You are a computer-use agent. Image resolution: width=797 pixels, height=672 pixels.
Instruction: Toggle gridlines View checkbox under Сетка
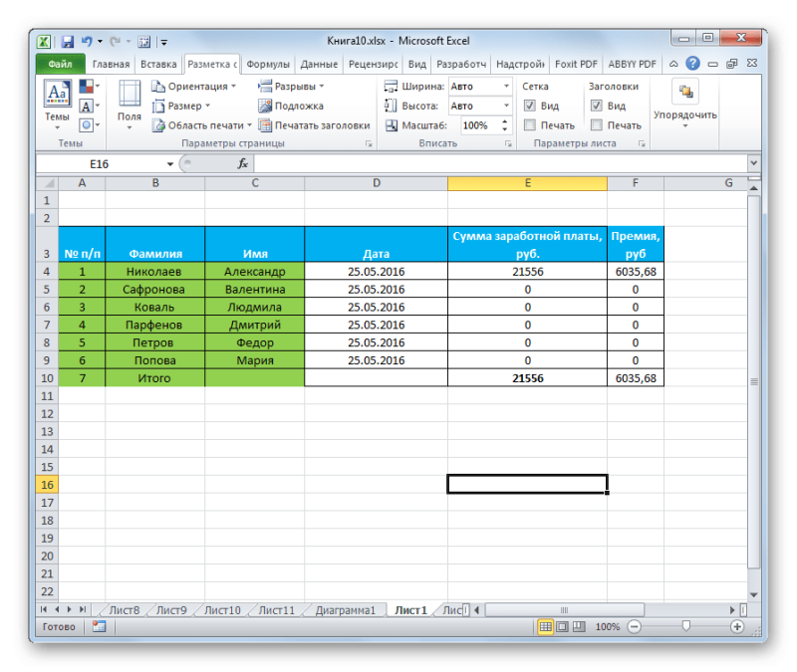pos(530,106)
